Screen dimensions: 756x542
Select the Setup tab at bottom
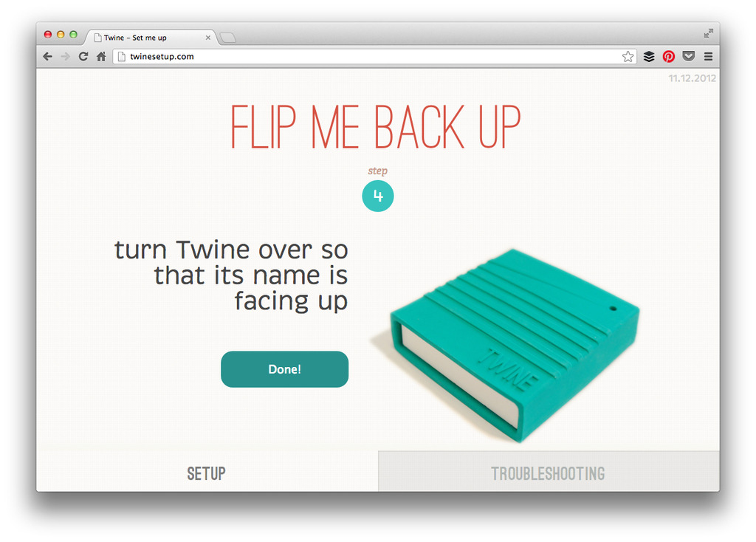tap(207, 473)
